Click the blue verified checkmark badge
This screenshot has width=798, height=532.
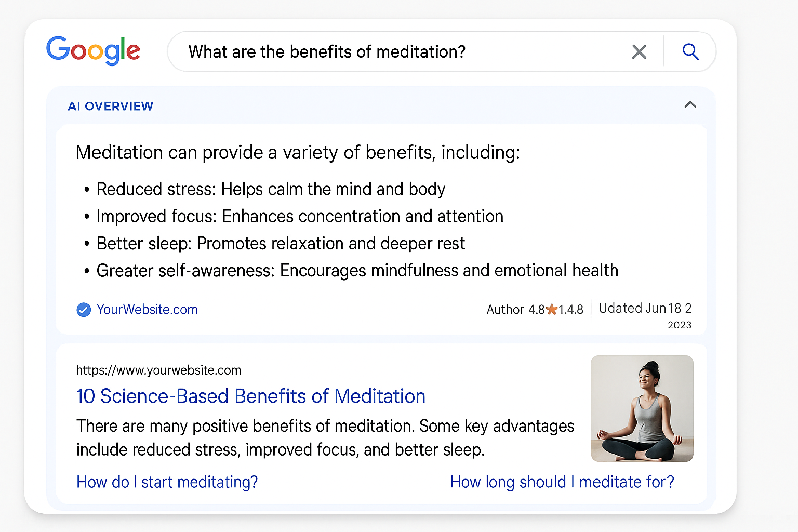pyautogui.click(x=83, y=310)
